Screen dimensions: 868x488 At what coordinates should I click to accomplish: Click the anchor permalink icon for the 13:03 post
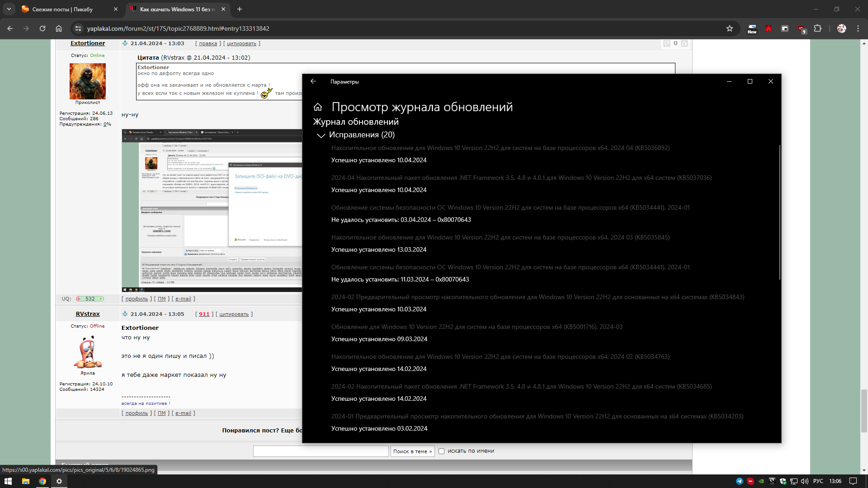(x=125, y=43)
